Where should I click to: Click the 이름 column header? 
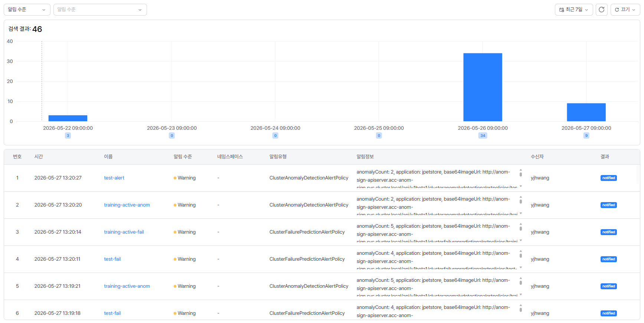click(108, 157)
